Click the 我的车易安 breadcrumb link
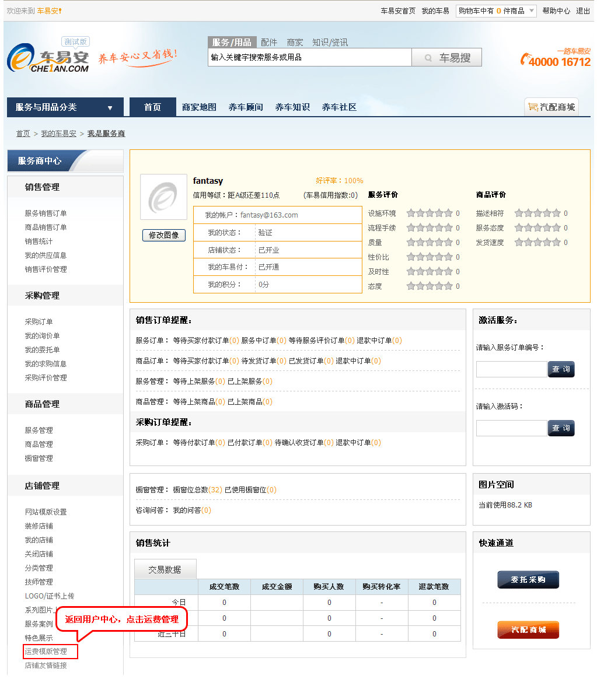This screenshot has width=597, height=700. tap(58, 134)
